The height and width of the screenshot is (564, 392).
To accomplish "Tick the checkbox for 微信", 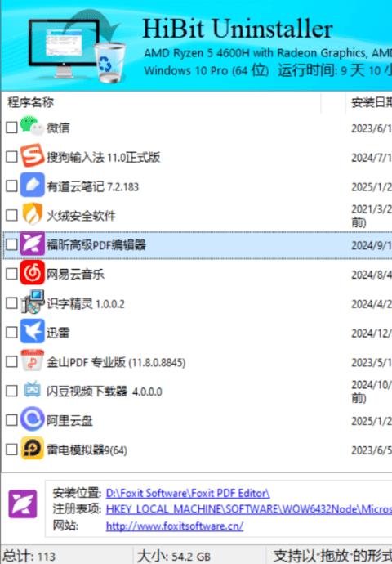I will point(11,127).
